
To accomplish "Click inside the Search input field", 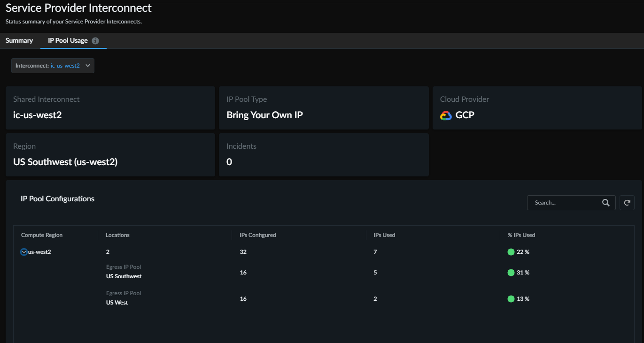I will pos(564,203).
